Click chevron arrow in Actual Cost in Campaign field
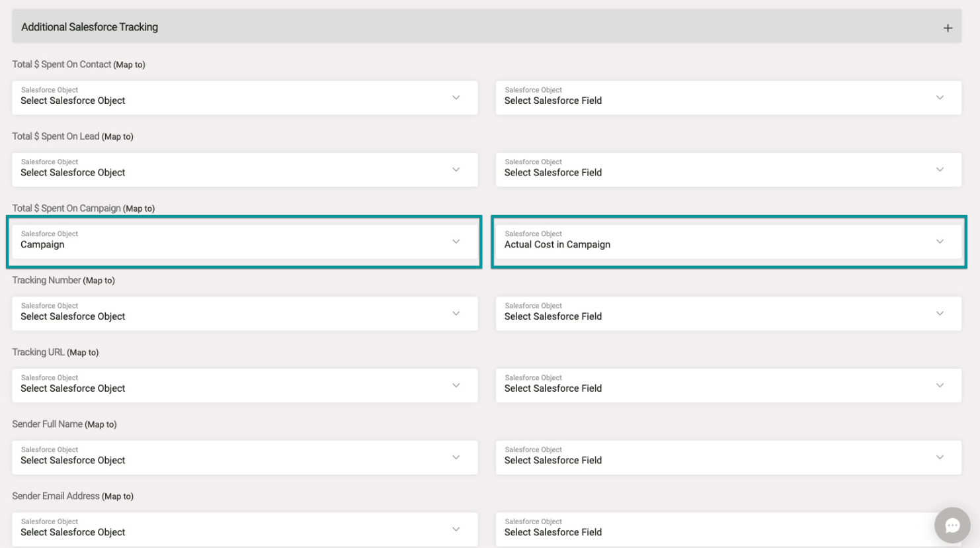980x548 pixels. click(x=940, y=242)
